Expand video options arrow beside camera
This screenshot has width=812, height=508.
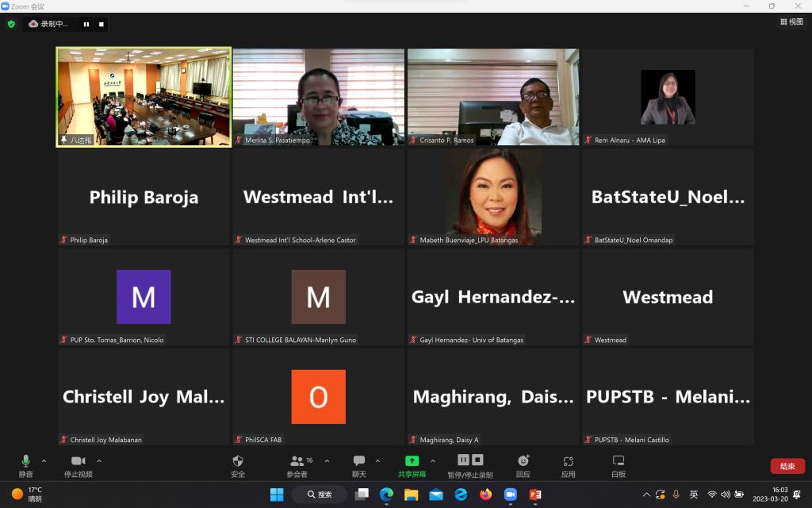[x=99, y=460]
